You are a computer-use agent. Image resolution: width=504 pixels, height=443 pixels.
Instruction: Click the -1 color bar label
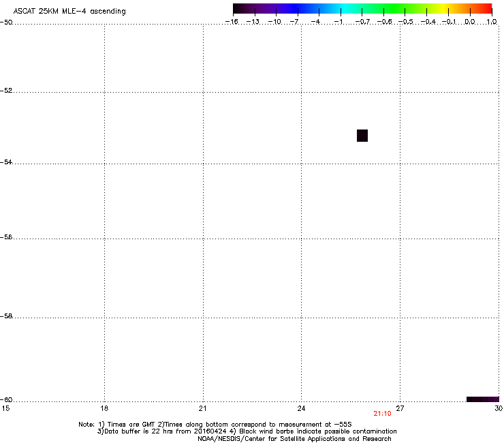click(338, 22)
